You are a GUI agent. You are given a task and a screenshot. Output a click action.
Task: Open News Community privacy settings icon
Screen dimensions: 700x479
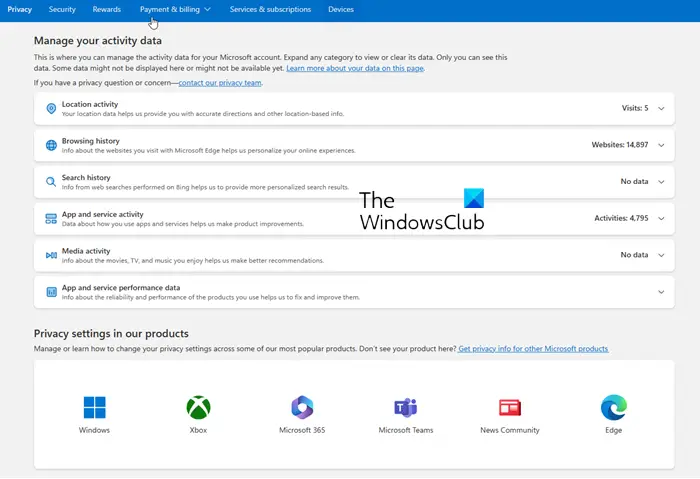510,407
